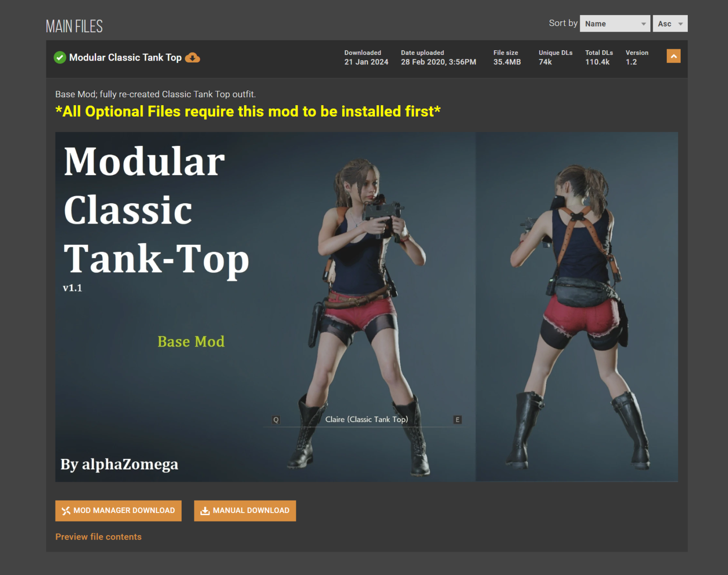Select the Modular Classic Tank Top file header
The width and height of the screenshot is (728, 575).
coord(125,58)
